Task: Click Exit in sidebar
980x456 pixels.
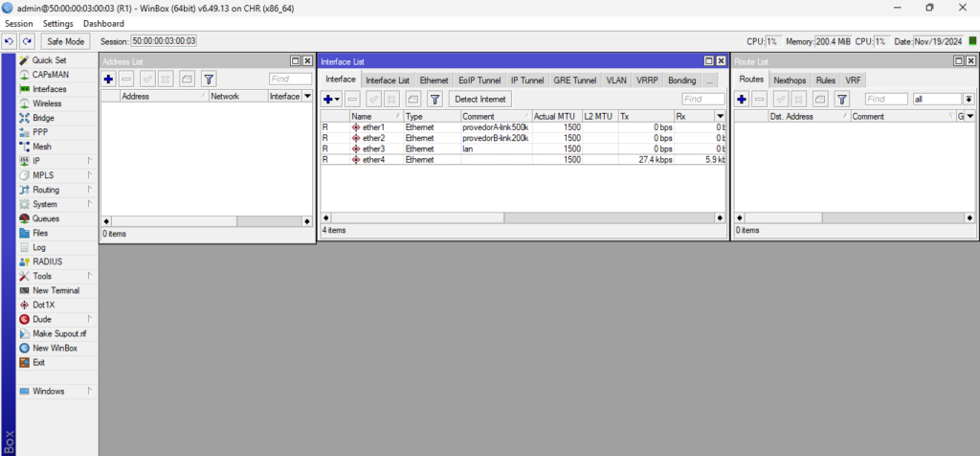Action: pos(38,363)
